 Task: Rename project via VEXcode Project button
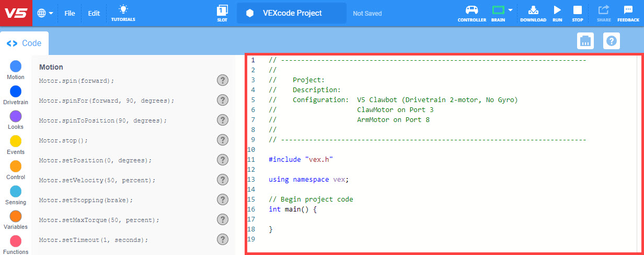(x=291, y=13)
